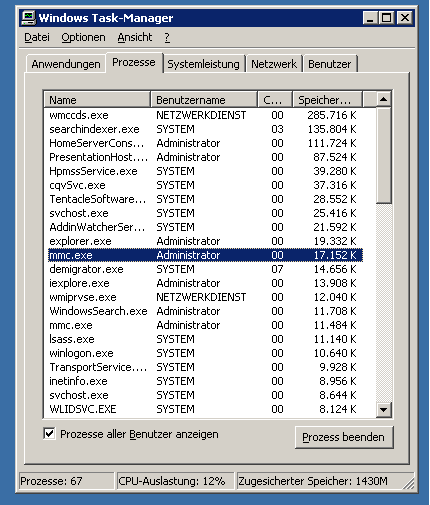Click the 135.804 K memory value
Screen dimensions: 430x505
[332, 129]
